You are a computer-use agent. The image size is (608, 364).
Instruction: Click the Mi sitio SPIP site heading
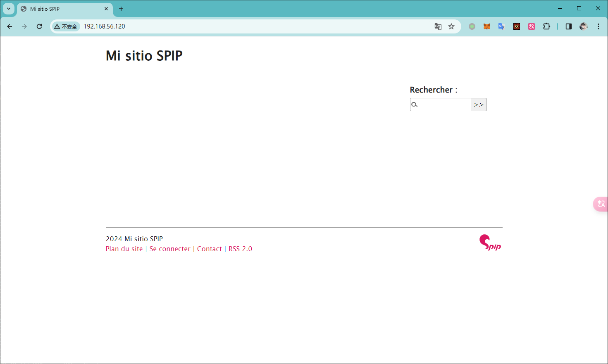(x=144, y=55)
